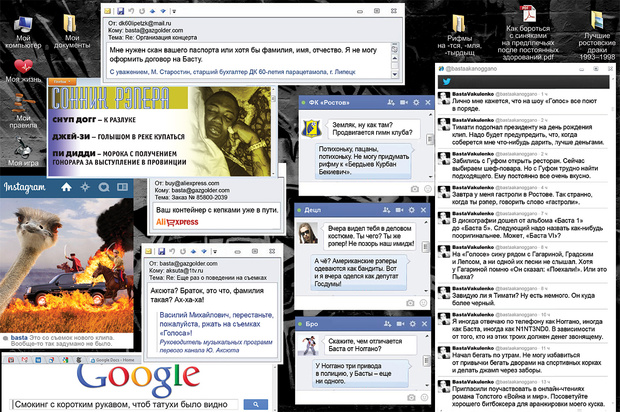This screenshot has height=412, width=620.
Task: Click Twitter bird logo in @bastaakanoggano window
Action: pos(446,81)
